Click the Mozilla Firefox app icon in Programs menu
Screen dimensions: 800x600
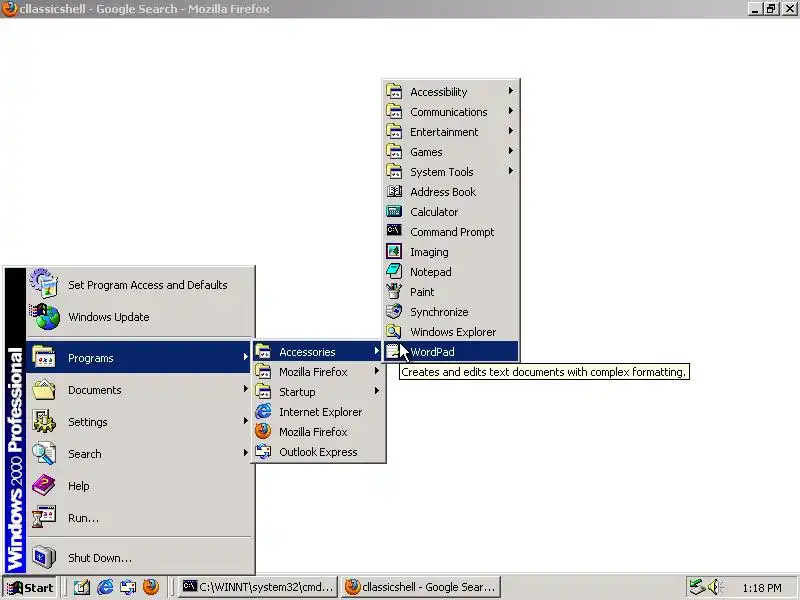pyautogui.click(x=263, y=432)
